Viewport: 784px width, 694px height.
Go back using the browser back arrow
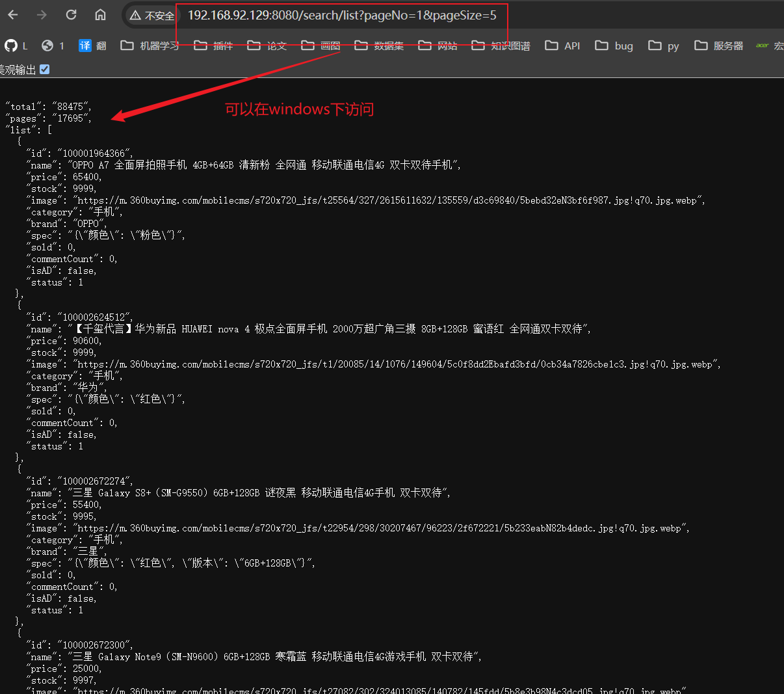13,15
